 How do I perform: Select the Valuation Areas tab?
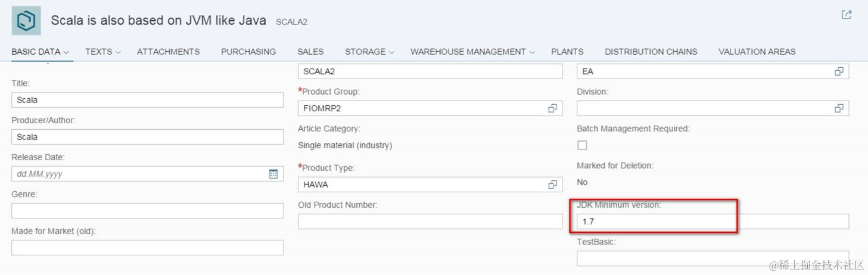click(757, 52)
